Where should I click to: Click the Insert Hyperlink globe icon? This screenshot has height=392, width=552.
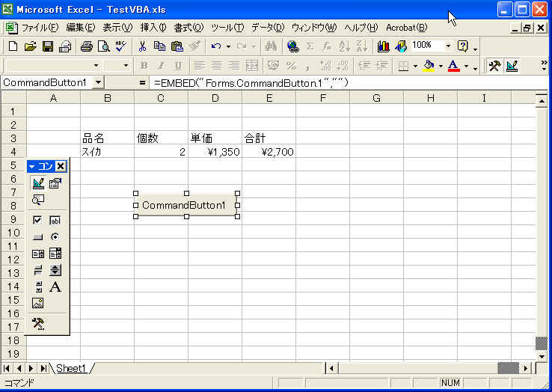coord(293,46)
